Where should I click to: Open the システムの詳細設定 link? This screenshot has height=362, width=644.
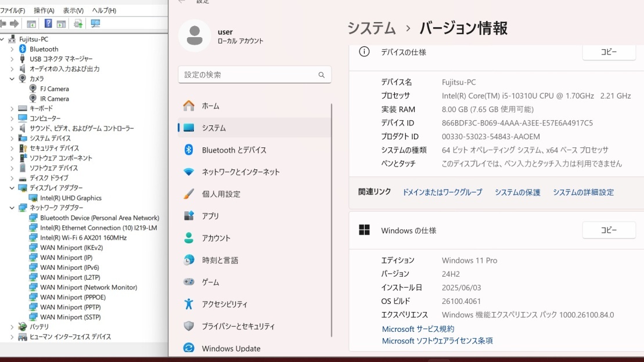pyautogui.click(x=583, y=192)
